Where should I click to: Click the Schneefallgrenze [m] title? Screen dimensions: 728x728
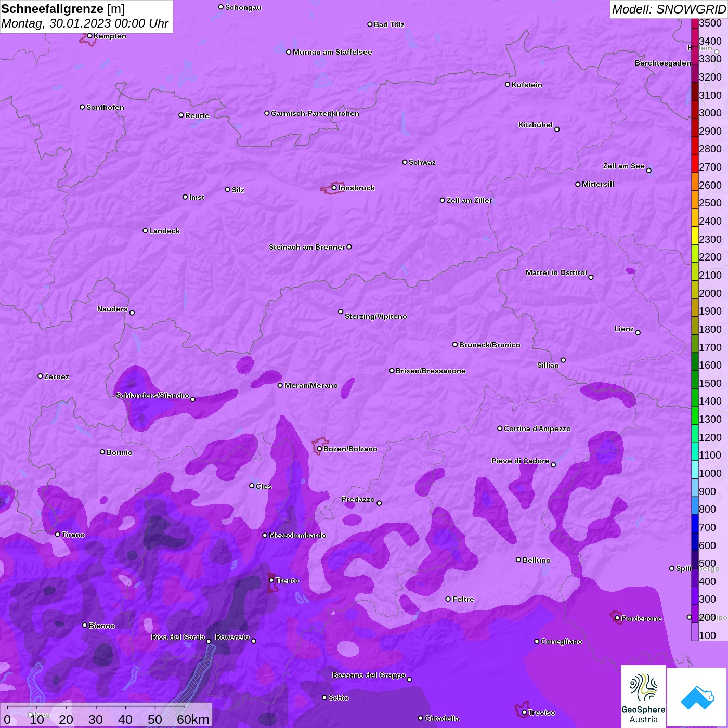(x=63, y=9)
